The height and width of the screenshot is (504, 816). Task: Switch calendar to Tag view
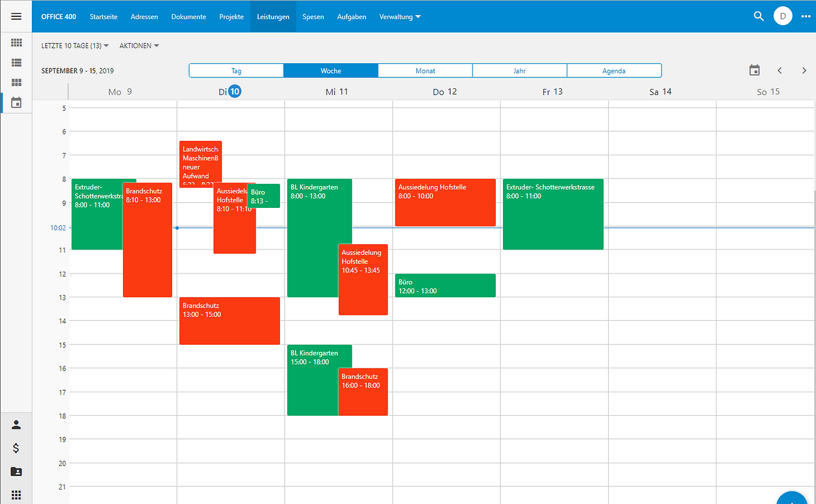click(236, 71)
